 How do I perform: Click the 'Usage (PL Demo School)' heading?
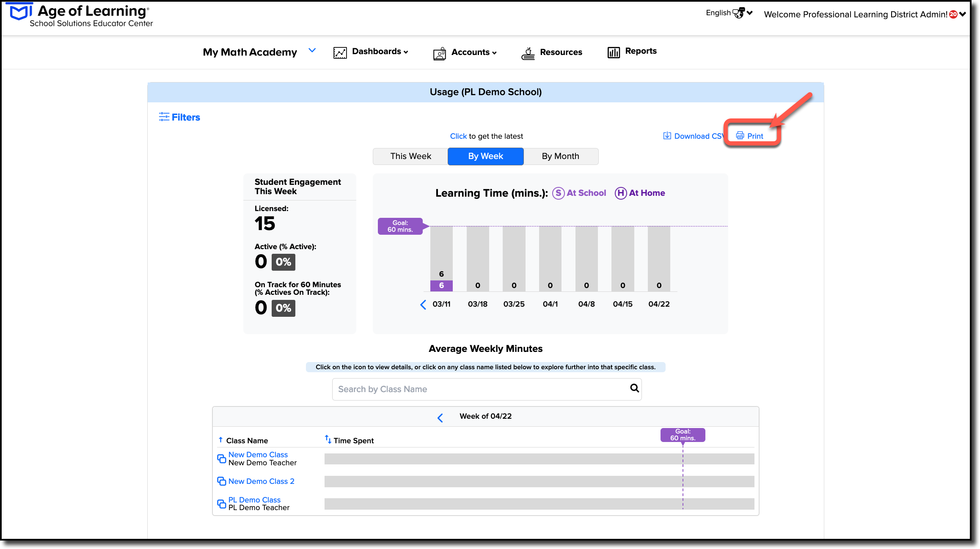tap(485, 92)
